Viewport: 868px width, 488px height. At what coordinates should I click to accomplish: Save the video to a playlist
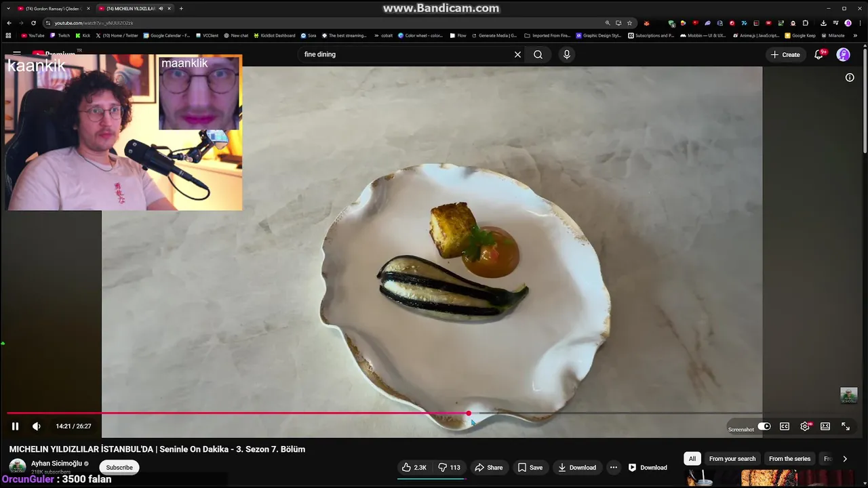(530, 468)
